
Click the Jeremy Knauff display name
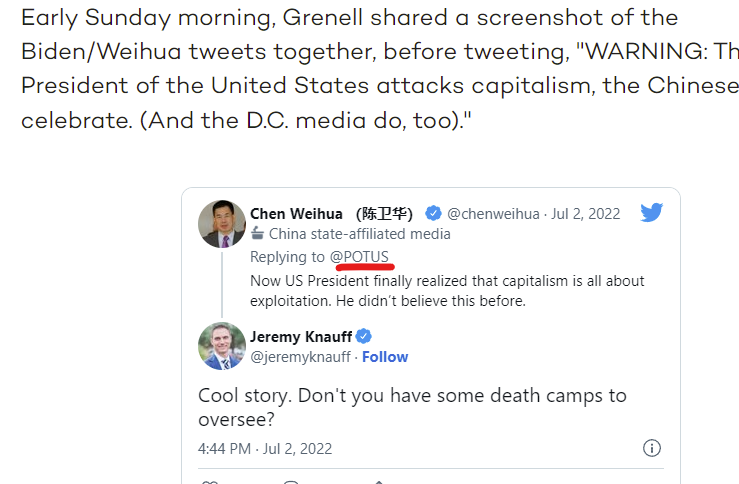[301, 337]
